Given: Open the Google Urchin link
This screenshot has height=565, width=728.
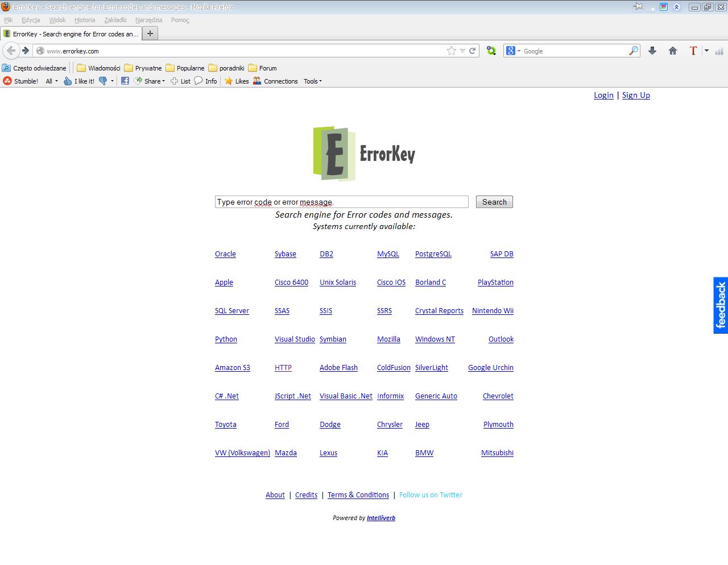Looking at the screenshot, I should pos(491,368).
